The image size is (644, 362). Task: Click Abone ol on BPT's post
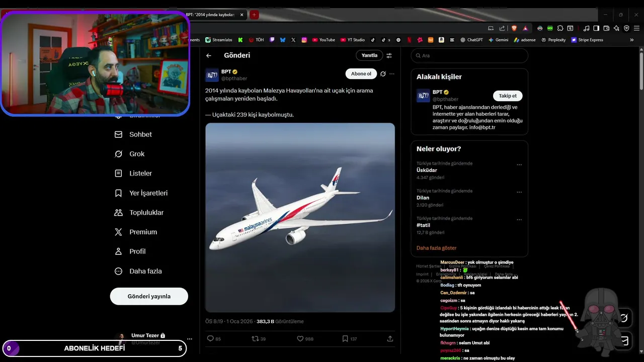click(x=361, y=74)
